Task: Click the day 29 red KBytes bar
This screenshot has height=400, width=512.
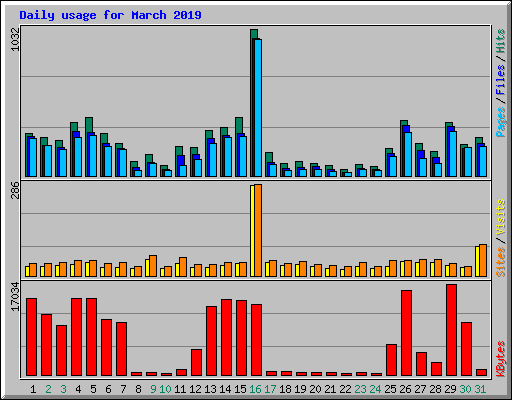Action: 451,330
